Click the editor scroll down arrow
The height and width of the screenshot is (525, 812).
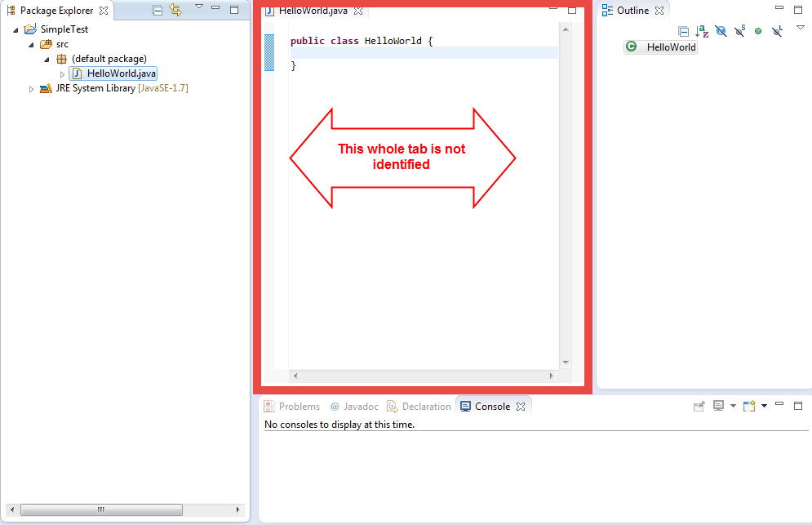(566, 363)
